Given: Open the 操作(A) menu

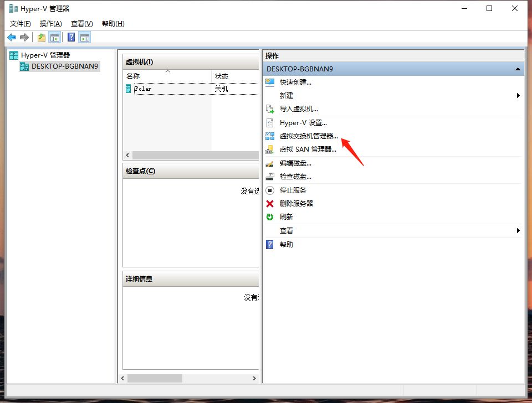Looking at the screenshot, I should click(50, 24).
